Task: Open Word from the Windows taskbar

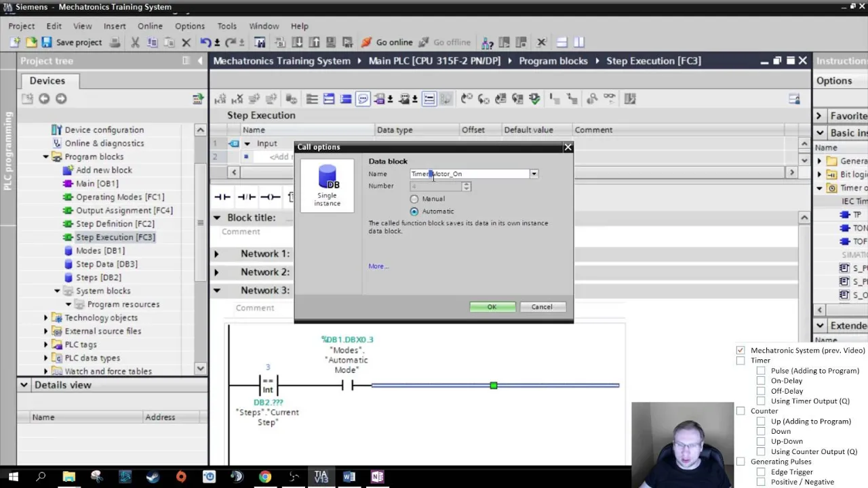Action: (349, 476)
